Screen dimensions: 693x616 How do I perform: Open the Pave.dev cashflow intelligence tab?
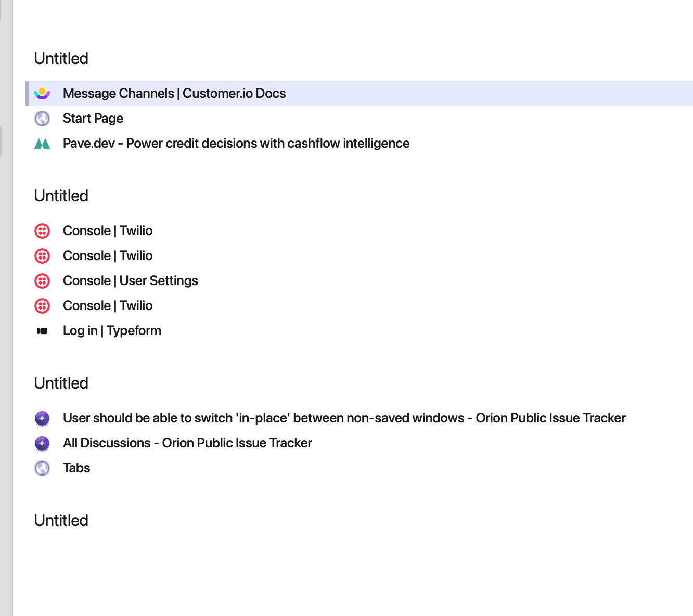[x=236, y=144]
